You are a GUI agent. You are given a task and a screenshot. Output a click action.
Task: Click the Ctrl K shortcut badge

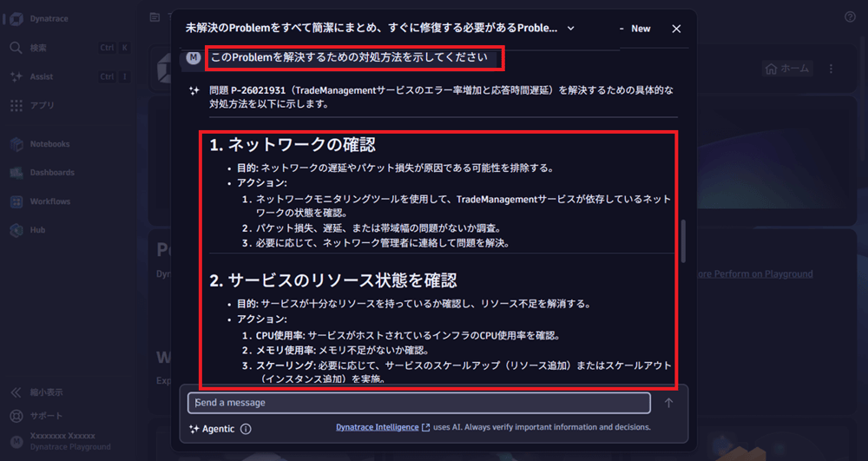coord(115,48)
